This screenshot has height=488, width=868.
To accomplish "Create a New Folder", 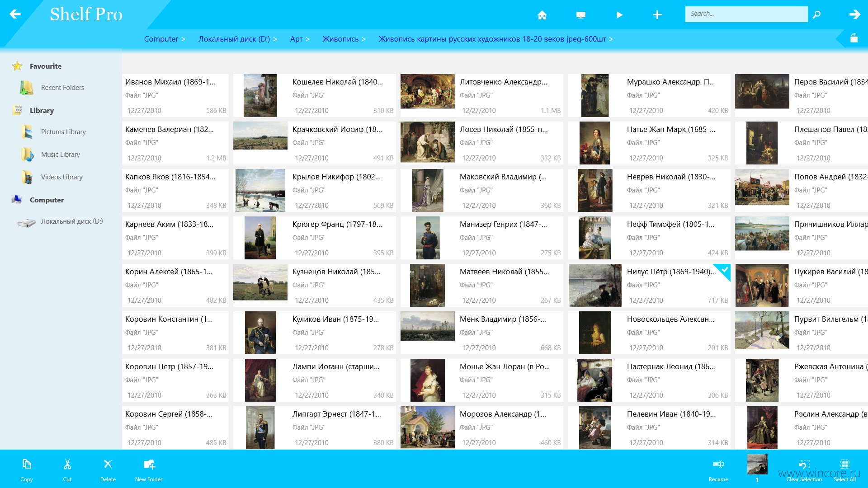I will (149, 469).
